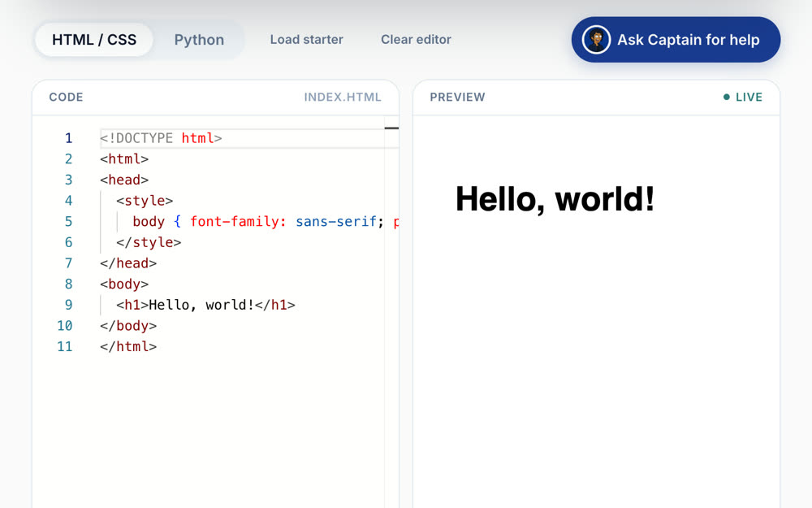812x508 pixels.
Task: Click the closing </body> tag
Action: (128, 326)
